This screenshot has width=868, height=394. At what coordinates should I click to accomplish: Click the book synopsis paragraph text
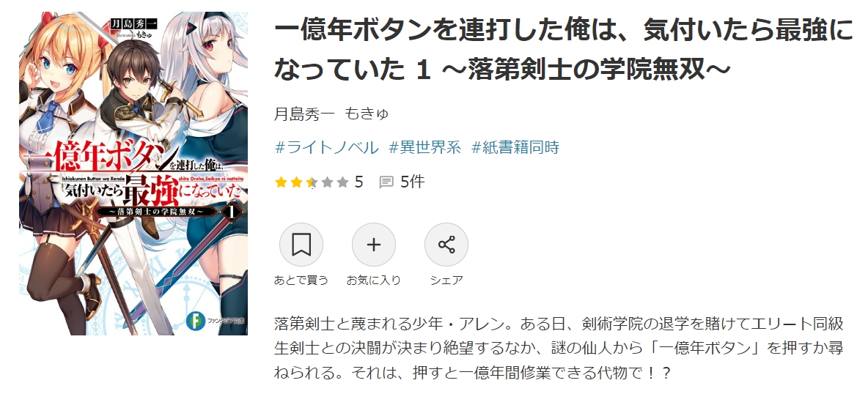click(x=559, y=348)
